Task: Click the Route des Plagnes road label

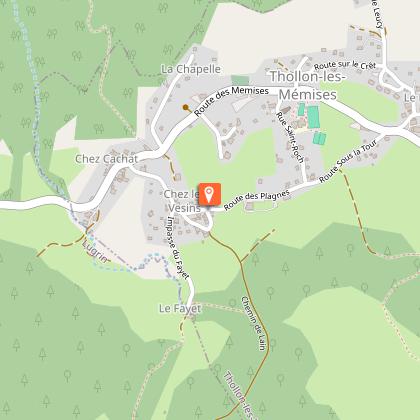Action: [256, 200]
